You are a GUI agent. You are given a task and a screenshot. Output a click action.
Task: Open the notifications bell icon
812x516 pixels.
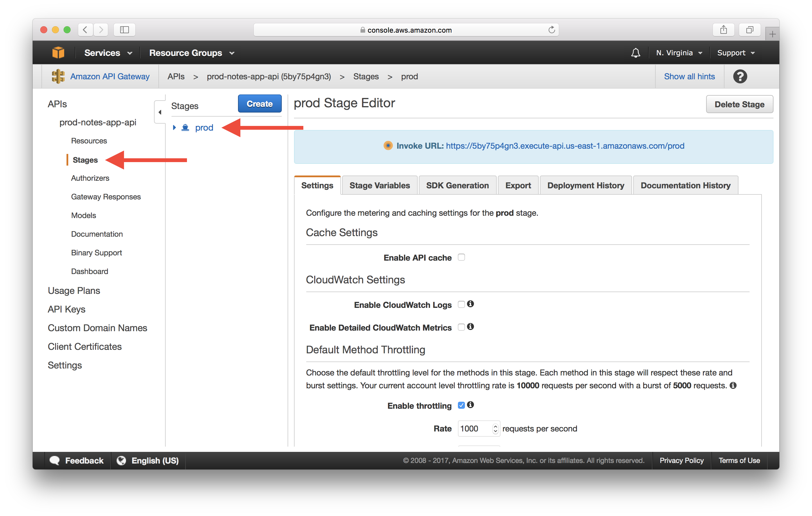pos(635,53)
